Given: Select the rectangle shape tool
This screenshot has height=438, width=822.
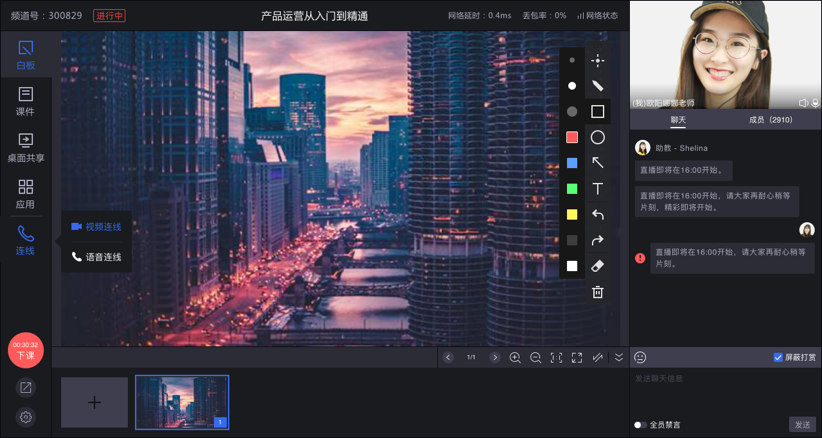Looking at the screenshot, I should click(x=597, y=112).
